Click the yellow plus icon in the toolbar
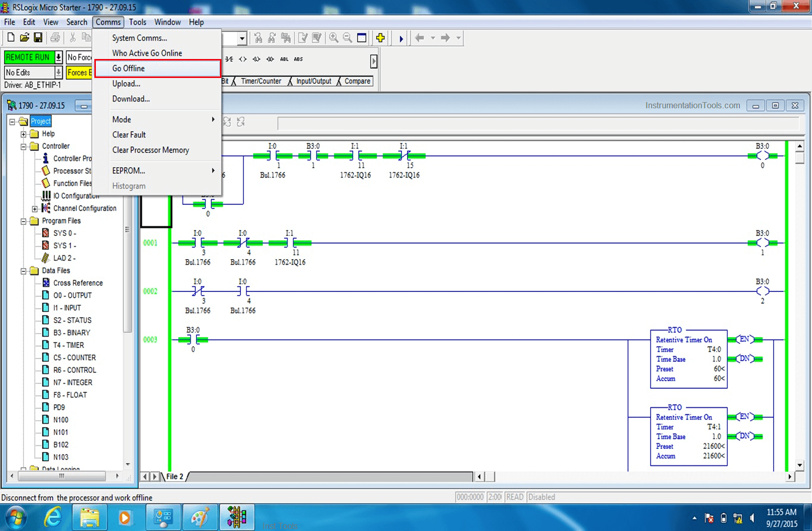The height and width of the screenshot is (531, 812). click(380, 37)
